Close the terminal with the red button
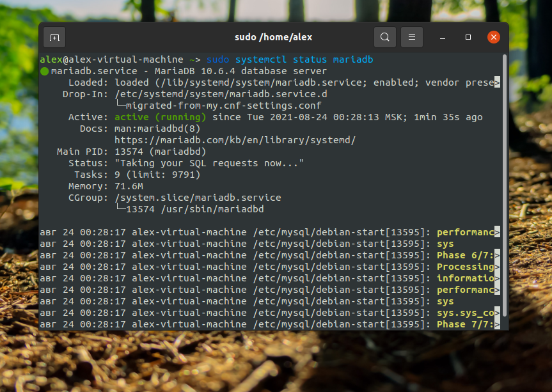This screenshot has width=552, height=392. coord(493,37)
